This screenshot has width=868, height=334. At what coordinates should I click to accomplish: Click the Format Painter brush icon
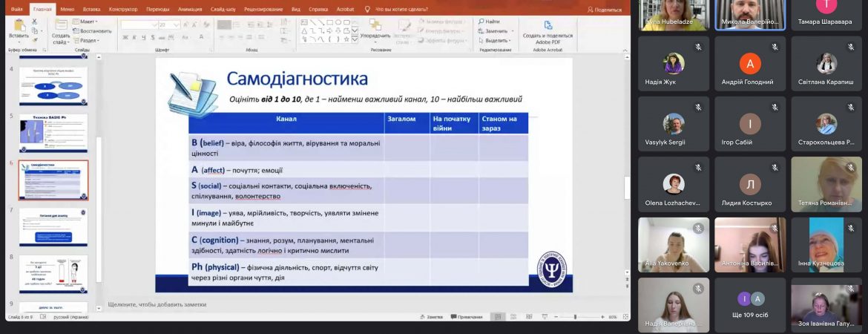click(34, 40)
